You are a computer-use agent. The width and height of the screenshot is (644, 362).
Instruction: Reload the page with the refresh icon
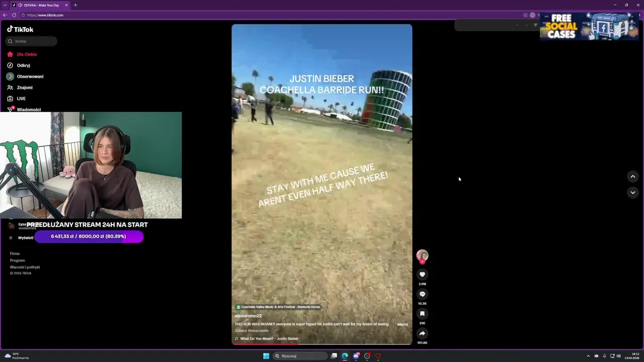click(x=14, y=15)
